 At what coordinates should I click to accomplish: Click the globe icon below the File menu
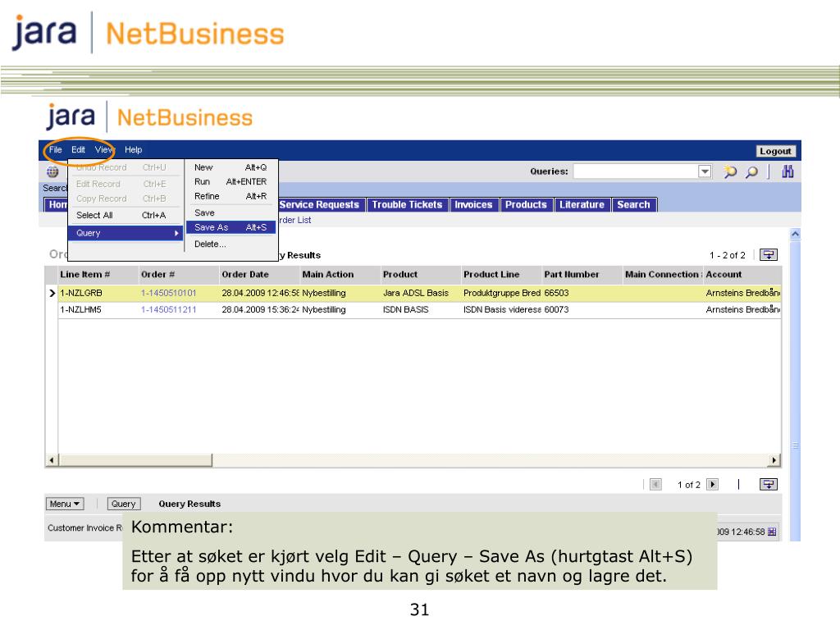[x=52, y=172]
